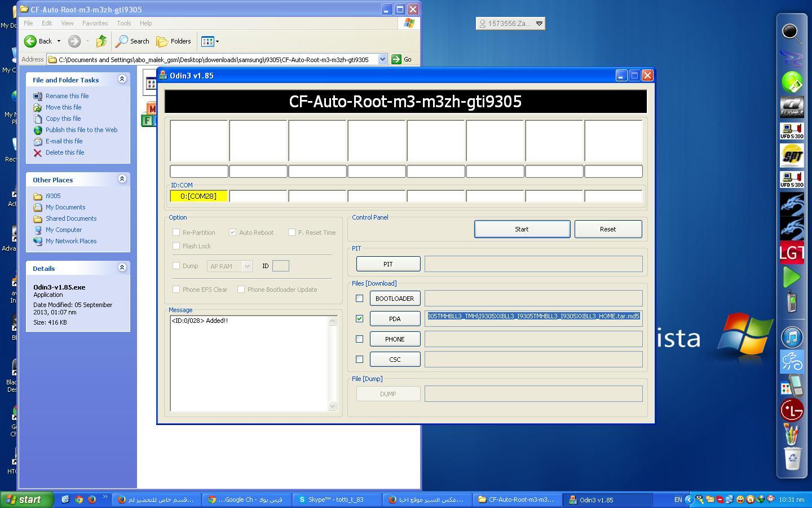Viewport: 812px width, 508px height.
Task: Tick the PHONE file checkbox
Action: 360,339
